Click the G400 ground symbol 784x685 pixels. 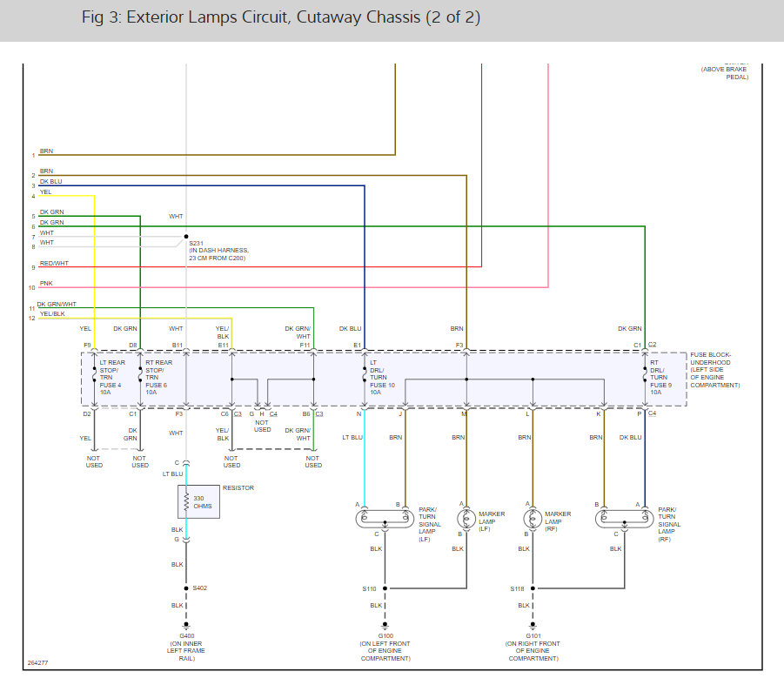click(186, 626)
